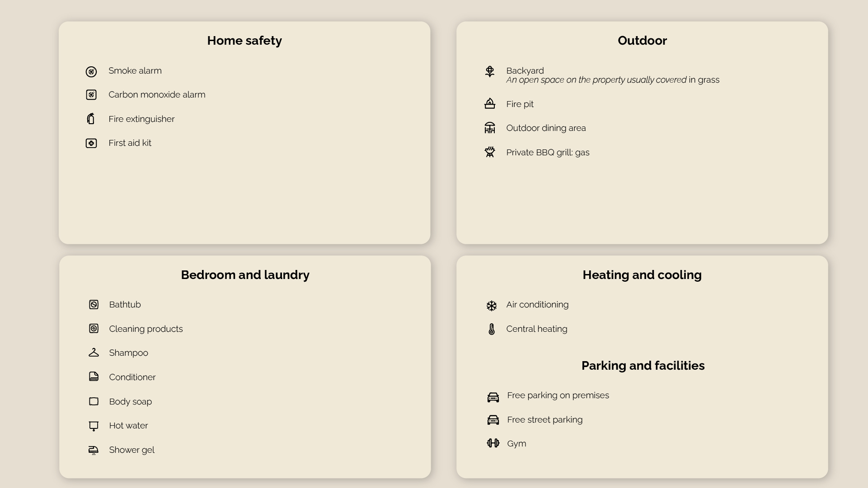Select the First aid kit icon

coord(91,143)
